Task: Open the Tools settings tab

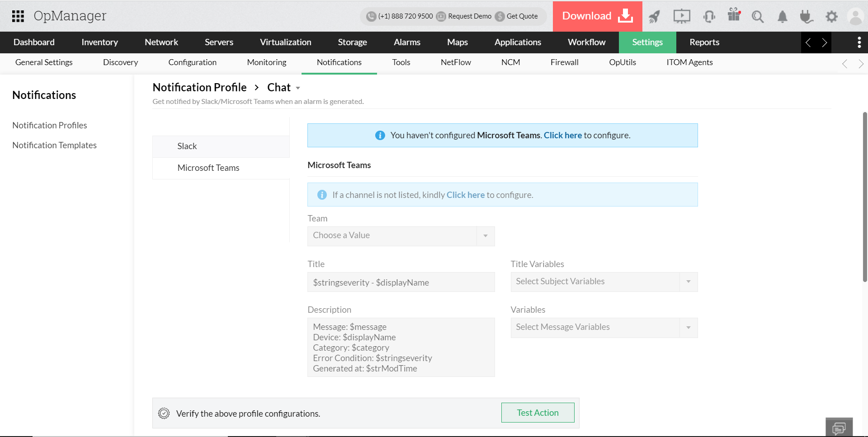Action: (x=401, y=62)
